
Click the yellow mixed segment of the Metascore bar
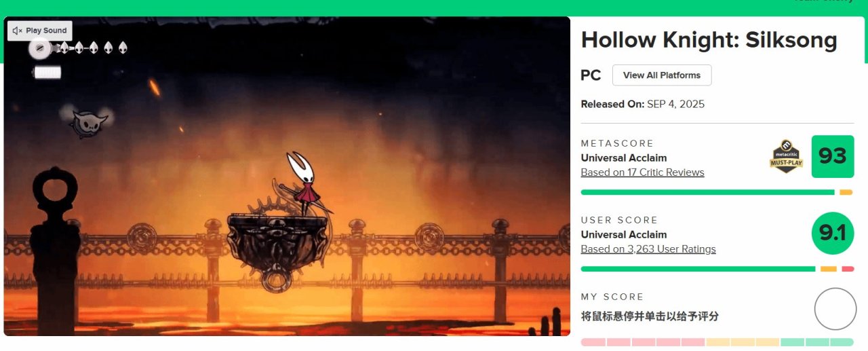click(x=846, y=192)
